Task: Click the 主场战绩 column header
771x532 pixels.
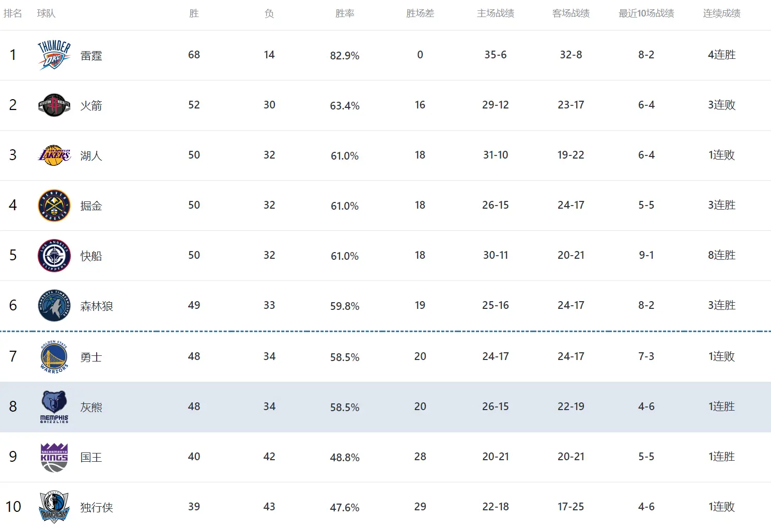Action: (x=496, y=13)
